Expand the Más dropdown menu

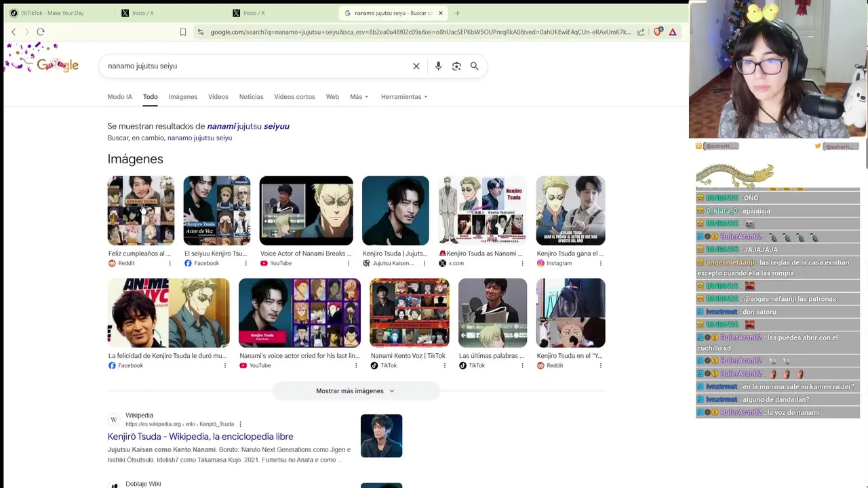tap(359, 97)
